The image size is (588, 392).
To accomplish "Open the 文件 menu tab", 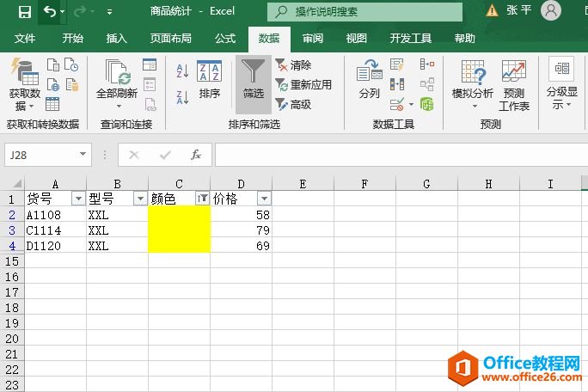I will click(x=25, y=39).
